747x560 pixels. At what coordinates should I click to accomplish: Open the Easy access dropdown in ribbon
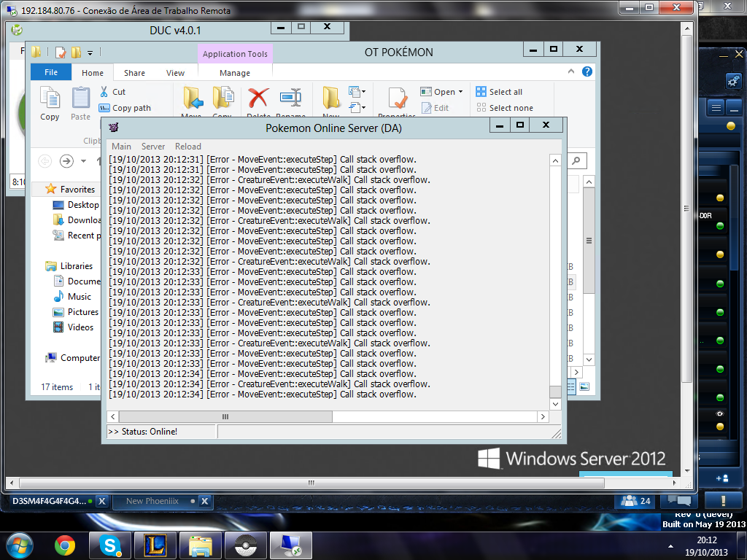pos(357,107)
